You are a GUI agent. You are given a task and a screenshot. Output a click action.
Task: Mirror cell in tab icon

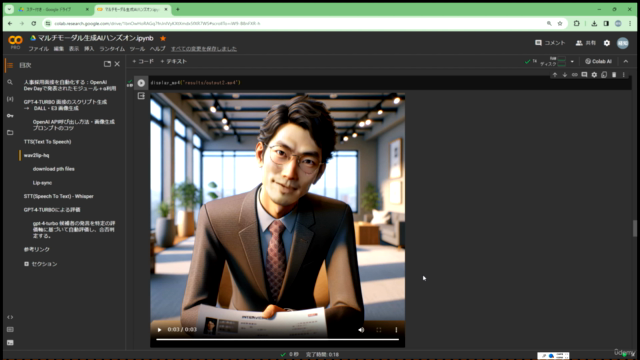coord(604,75)
